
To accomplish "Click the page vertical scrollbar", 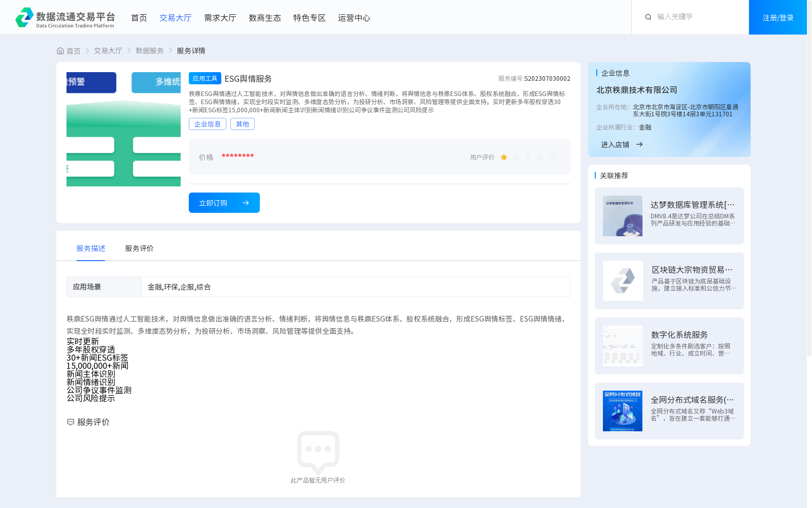I will tap(809, 178).
